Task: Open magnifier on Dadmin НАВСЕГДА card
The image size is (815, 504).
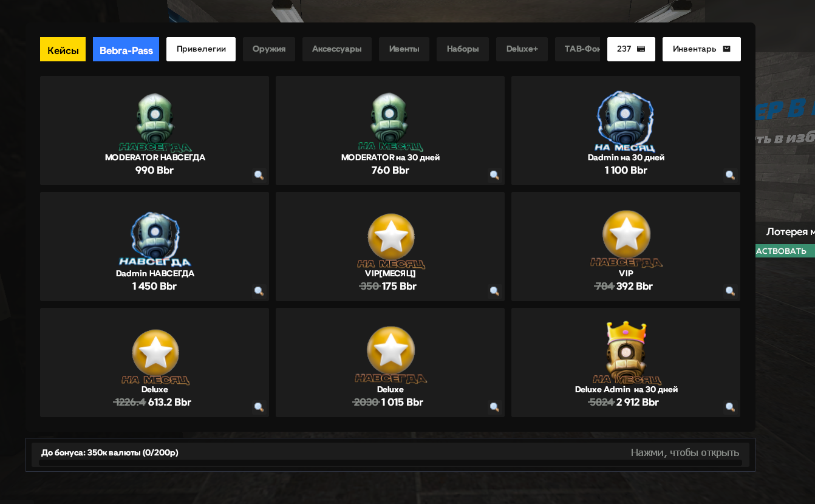Action: 259,291
